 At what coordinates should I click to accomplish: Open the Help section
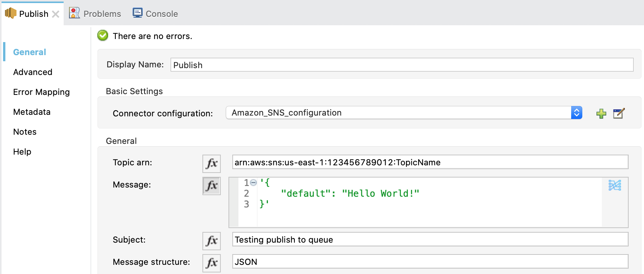click(x=22, y=152)
